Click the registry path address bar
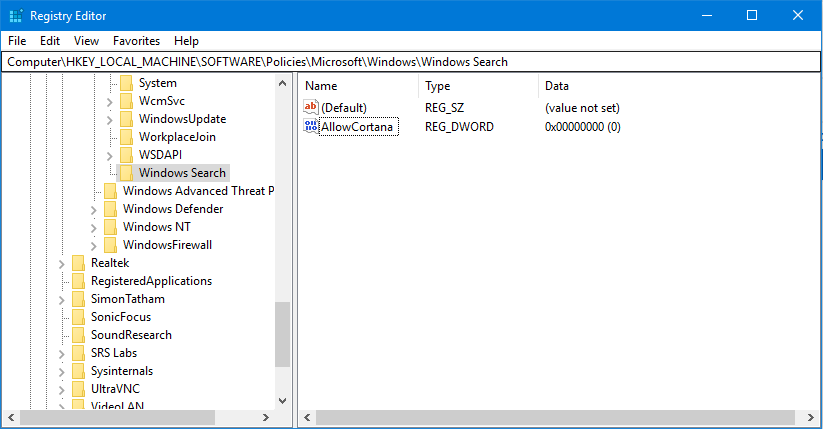This screenshot has width=823, height=429. coord(412,62)
